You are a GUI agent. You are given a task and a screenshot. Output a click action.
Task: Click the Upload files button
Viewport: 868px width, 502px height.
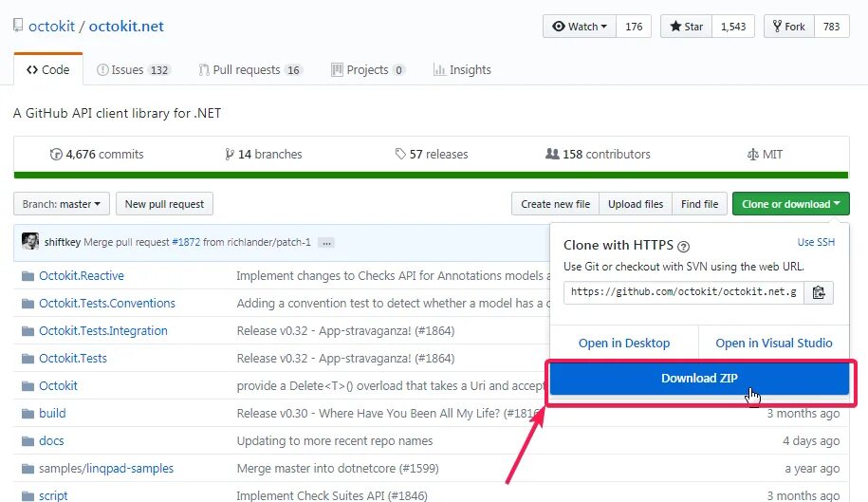(636, 204)
